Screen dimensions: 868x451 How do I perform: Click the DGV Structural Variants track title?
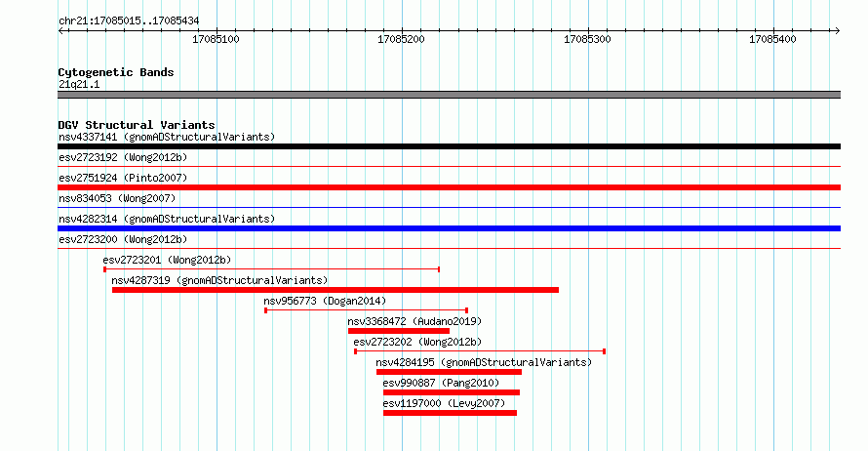coord(137,125)
